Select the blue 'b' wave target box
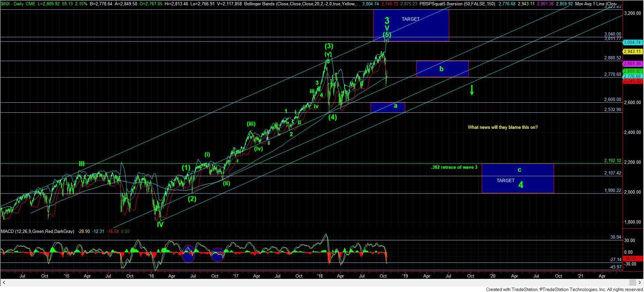The width and height of the screenshot is (644, 292). point(442,69)
